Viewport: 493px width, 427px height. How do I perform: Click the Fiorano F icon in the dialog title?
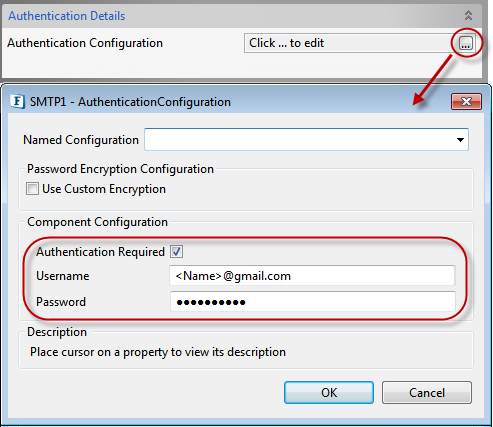pos(17,101)
